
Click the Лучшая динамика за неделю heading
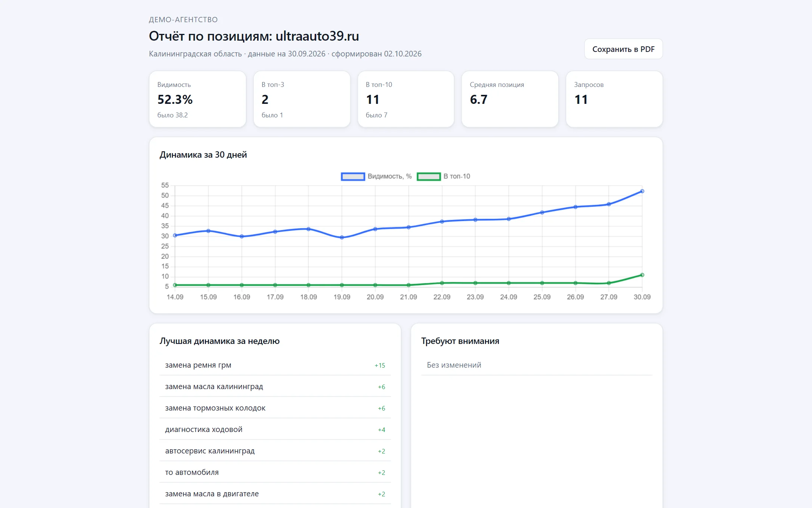tap(220, 341)
